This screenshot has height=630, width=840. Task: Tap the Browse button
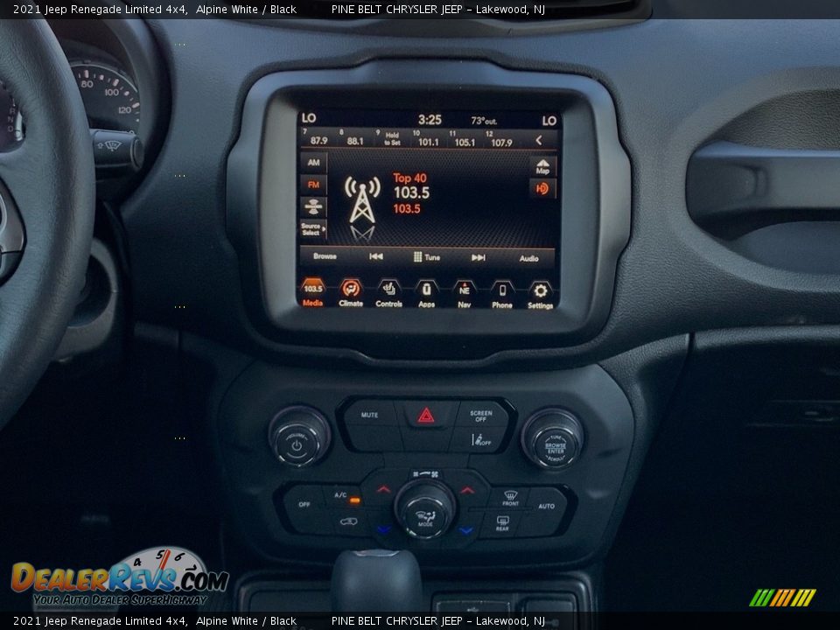325,256
